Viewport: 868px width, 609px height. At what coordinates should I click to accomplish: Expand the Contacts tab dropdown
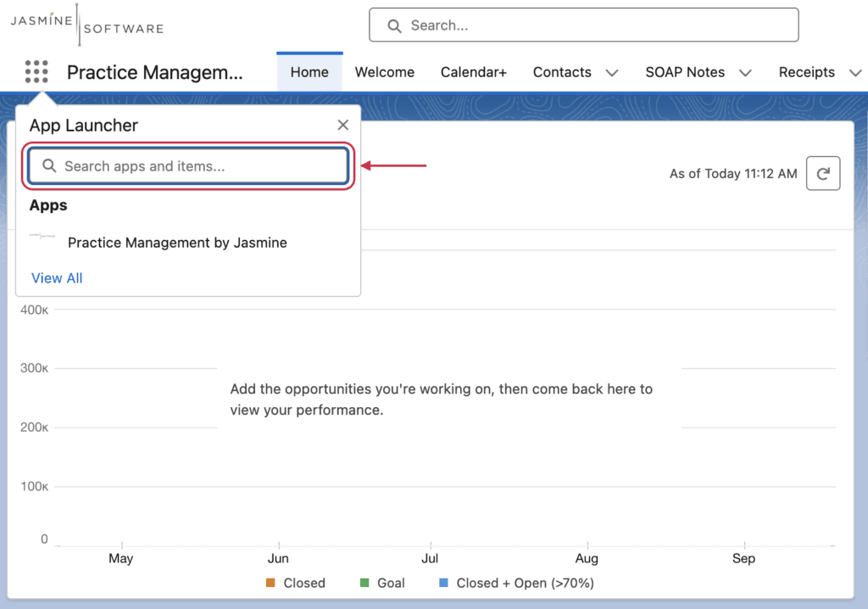[x=612, y=73]
